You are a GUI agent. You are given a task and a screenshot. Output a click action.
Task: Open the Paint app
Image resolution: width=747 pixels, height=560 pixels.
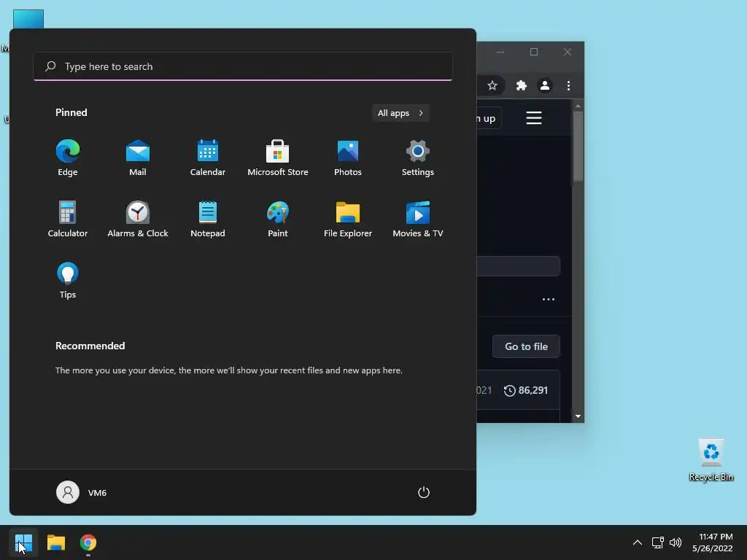tap(278, 219)
